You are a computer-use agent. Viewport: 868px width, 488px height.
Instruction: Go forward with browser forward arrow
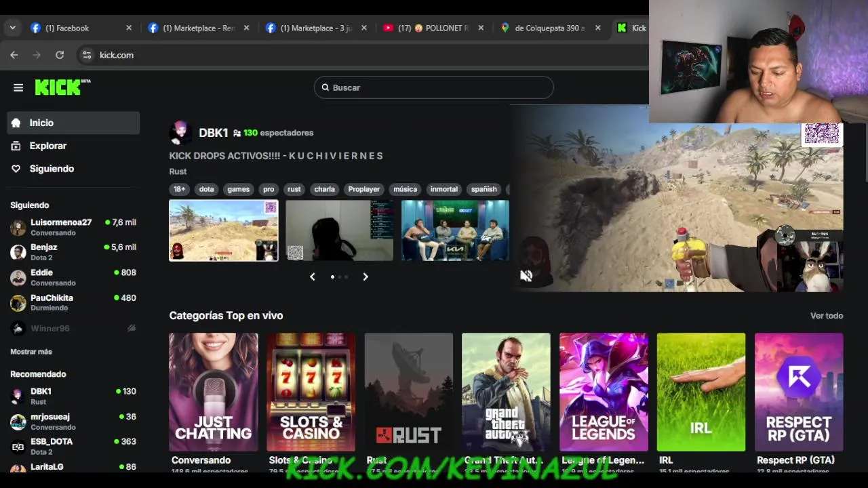37,55
